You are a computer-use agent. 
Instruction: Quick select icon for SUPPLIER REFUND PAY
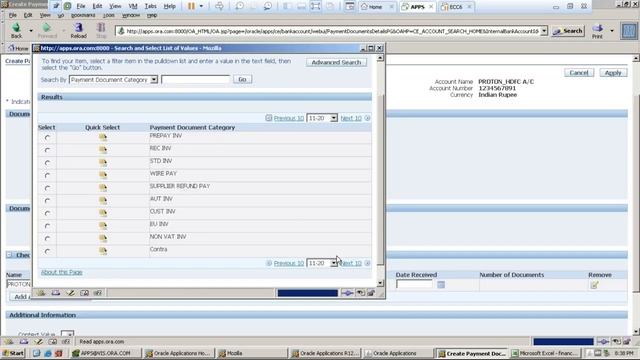[x=103, y=188]
